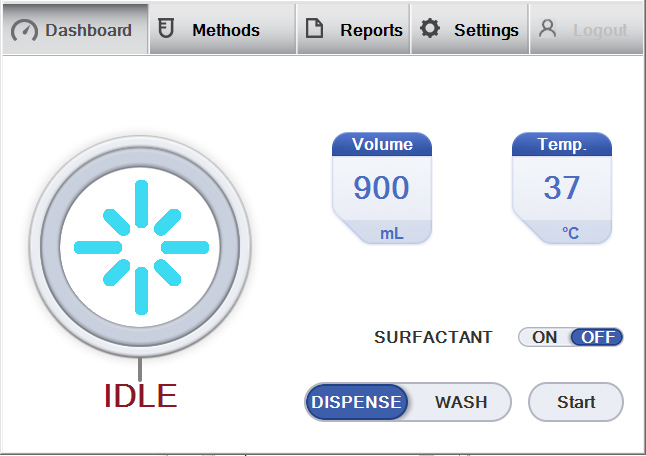Select OFF on the SURFACTANT switch
The width and height of the screenshot is (646, 456).
click(x=598, y=337)
